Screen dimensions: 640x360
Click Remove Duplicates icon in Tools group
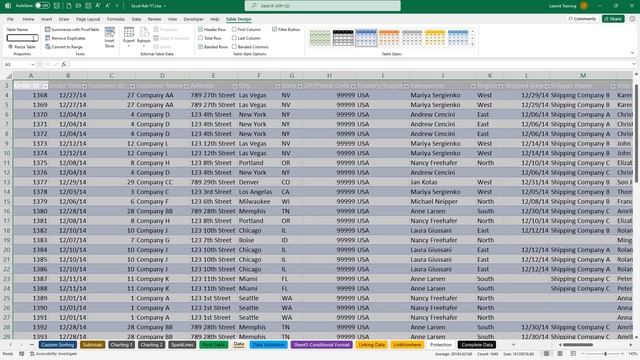point(48,38)
